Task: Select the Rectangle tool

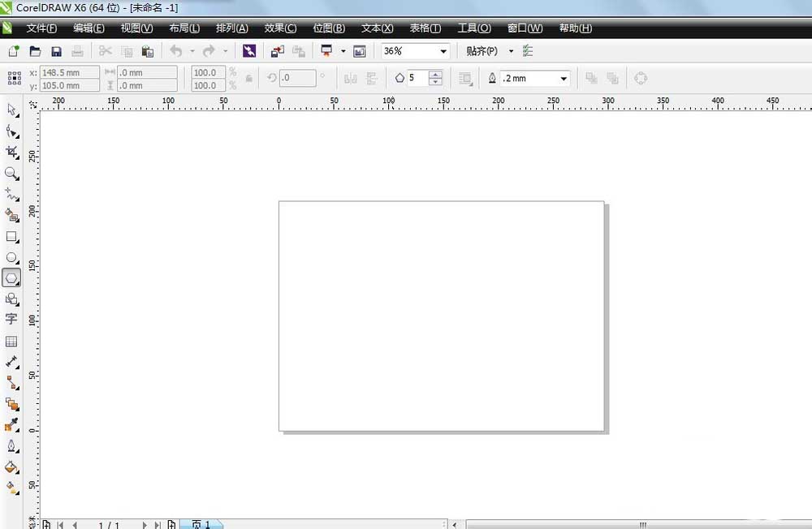Action: [11, 237]
